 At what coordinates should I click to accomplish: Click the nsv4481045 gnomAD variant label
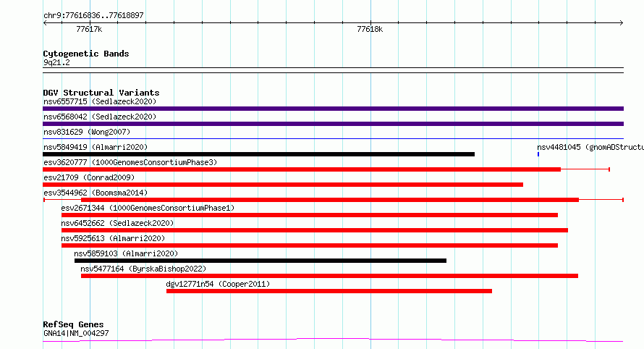click(590, 147)
